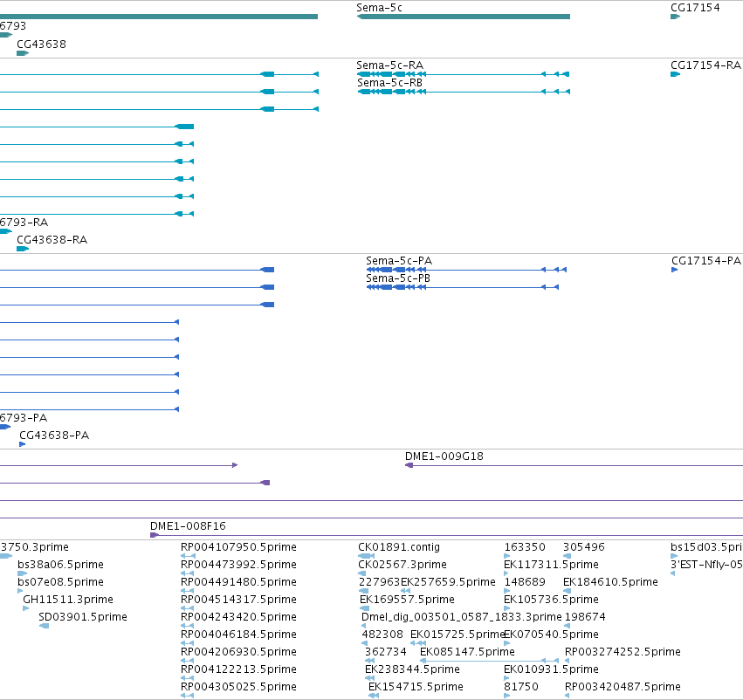Click the 3'EST-Nfly EST label
This screenshot has height=700, width=743.
(706, 565)
